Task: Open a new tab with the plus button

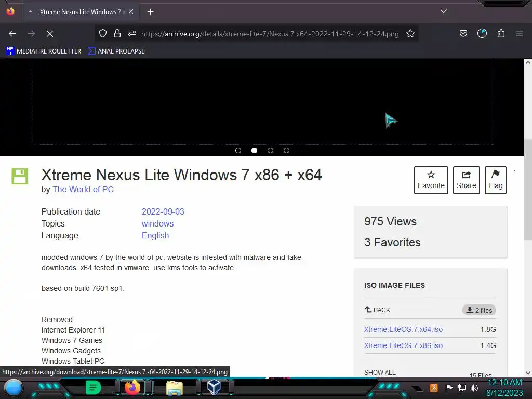Action: (x=150, y=12)
